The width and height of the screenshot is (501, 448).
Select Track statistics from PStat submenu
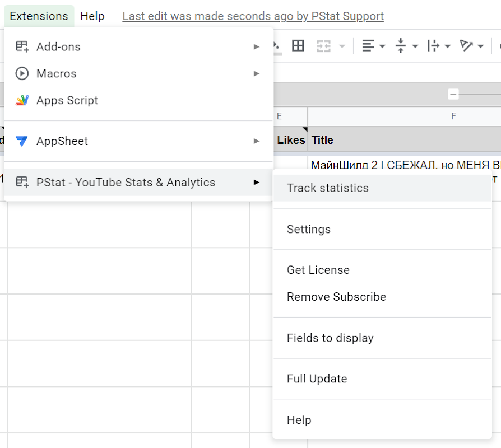(382, 188)
